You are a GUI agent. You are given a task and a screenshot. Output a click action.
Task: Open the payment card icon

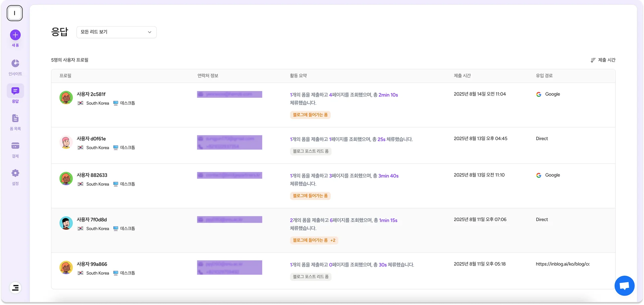tap(15, 145)
